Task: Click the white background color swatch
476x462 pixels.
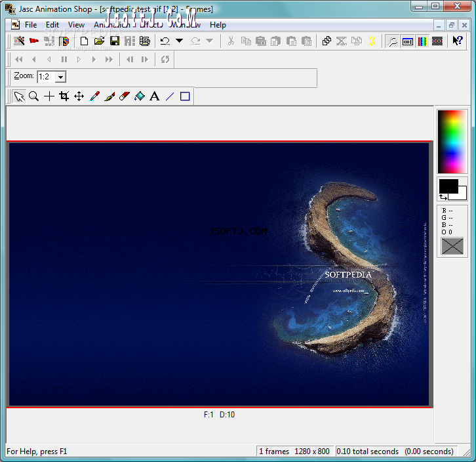Action: pyautogui.click(x=462, y=194)
